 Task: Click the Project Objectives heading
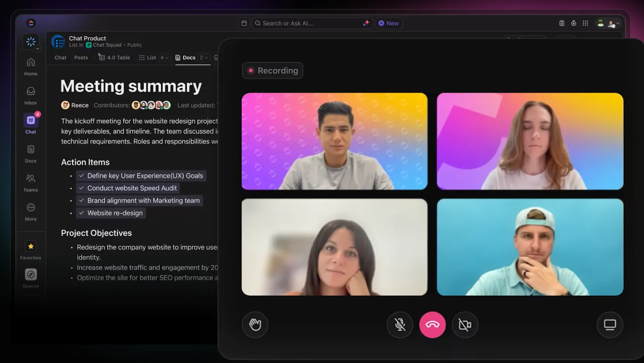click(x=97, y=233)
